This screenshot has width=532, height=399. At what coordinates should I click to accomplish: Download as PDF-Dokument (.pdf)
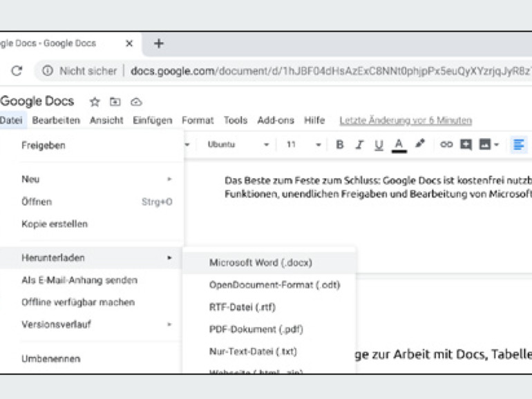point(269,329)
